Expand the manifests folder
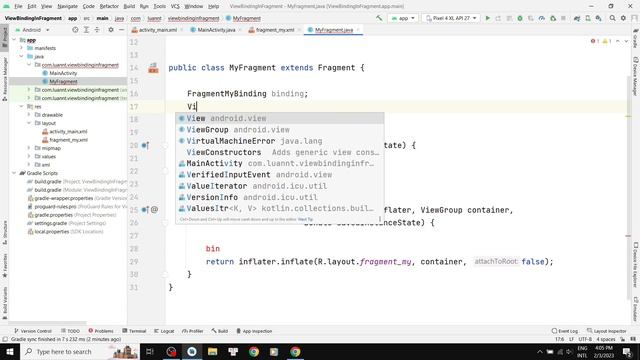 [x=22, y=48]
